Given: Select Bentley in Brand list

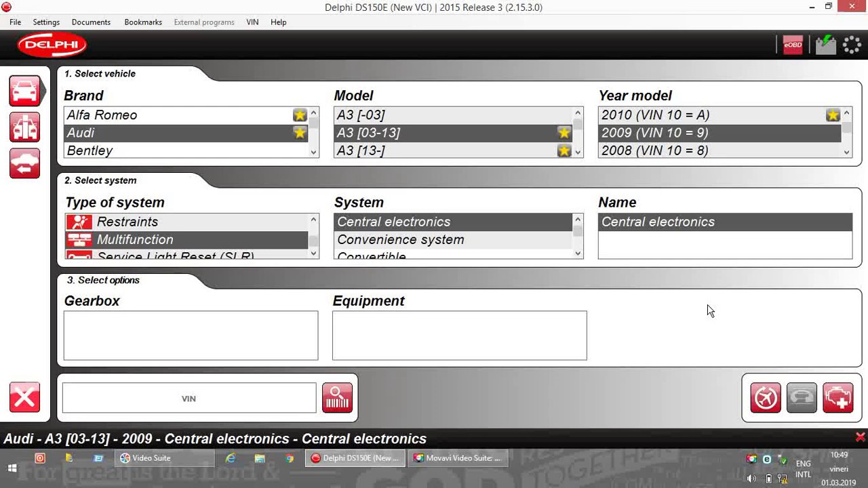Looking at the screenshot, I should pyautogui.click(x=186, y=150).
